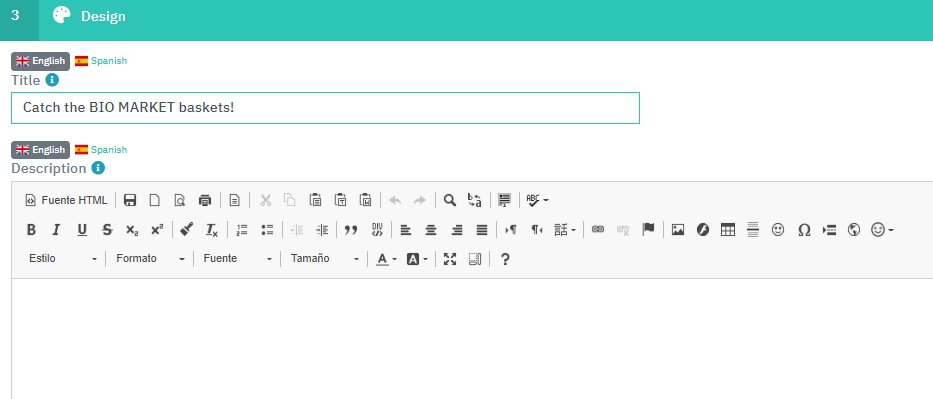Insert a table with the table icon
The image size is (933, 399).
[728, 230]
